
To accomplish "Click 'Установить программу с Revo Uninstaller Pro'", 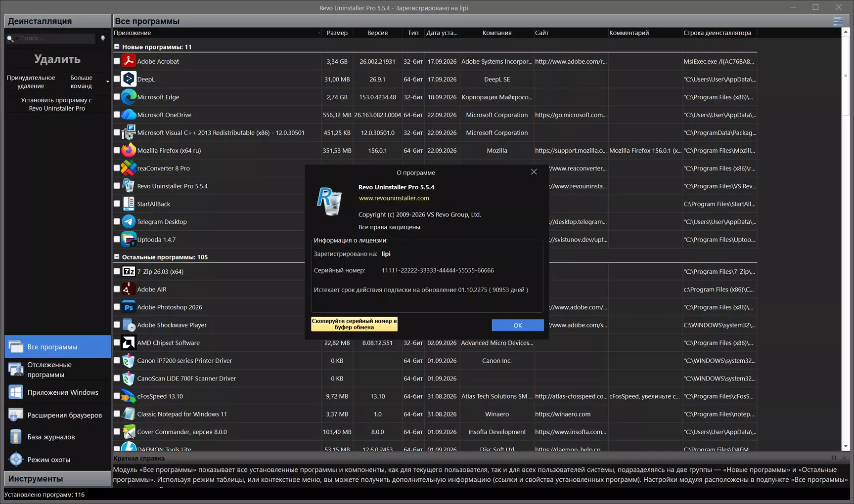I will (56, 104).
